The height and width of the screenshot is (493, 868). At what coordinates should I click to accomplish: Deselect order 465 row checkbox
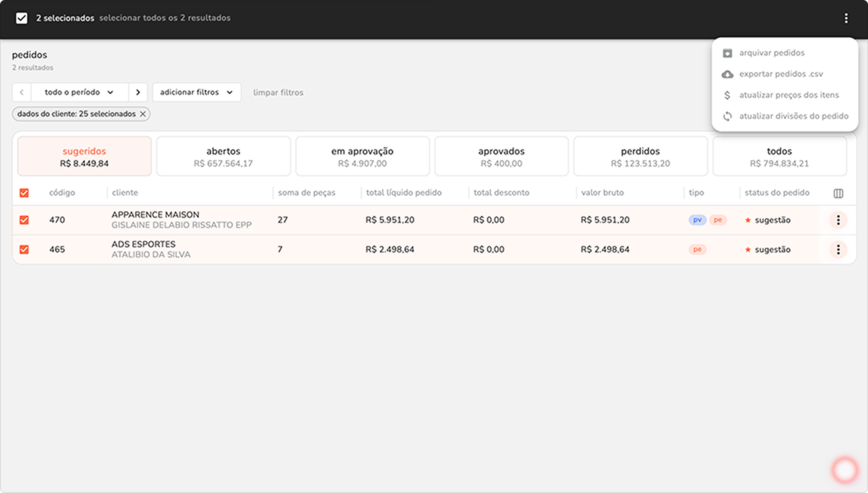tap(24, 249)
